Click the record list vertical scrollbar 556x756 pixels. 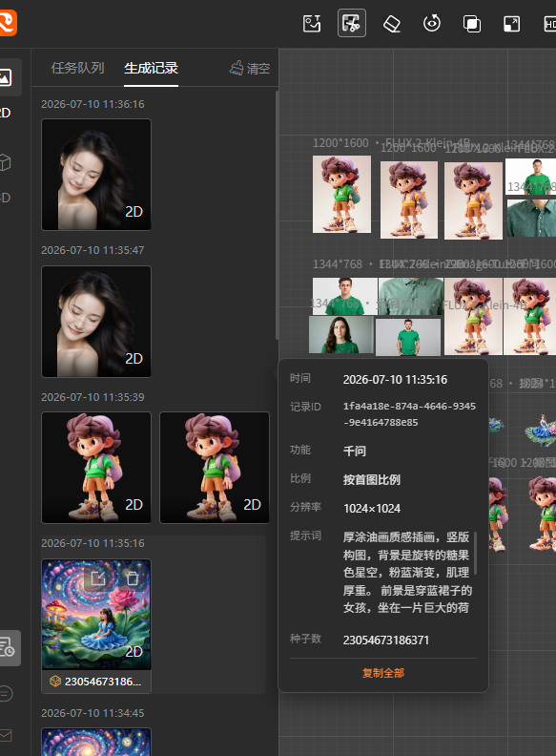click(x=277, y=215)
